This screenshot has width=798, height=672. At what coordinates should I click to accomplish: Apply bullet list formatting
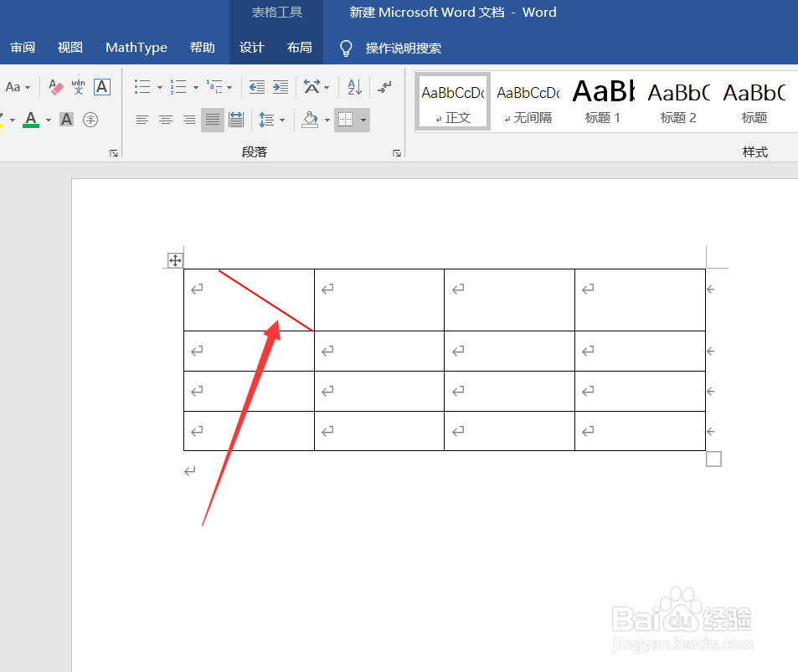click(142, 87)
